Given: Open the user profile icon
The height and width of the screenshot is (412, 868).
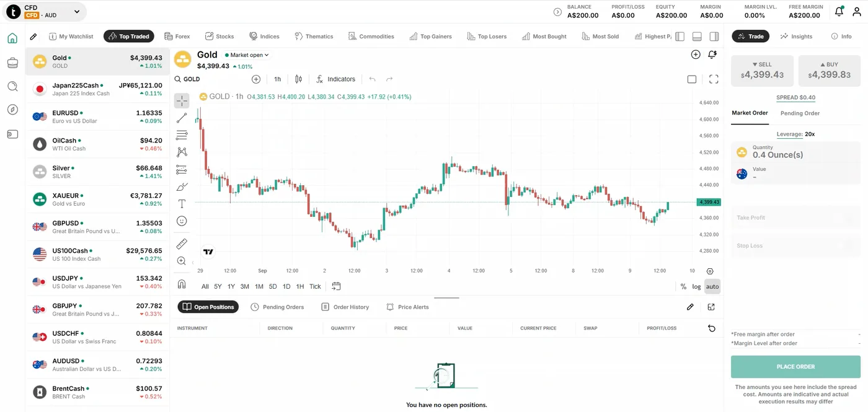Looking at the screenshot, I should 857,11.
